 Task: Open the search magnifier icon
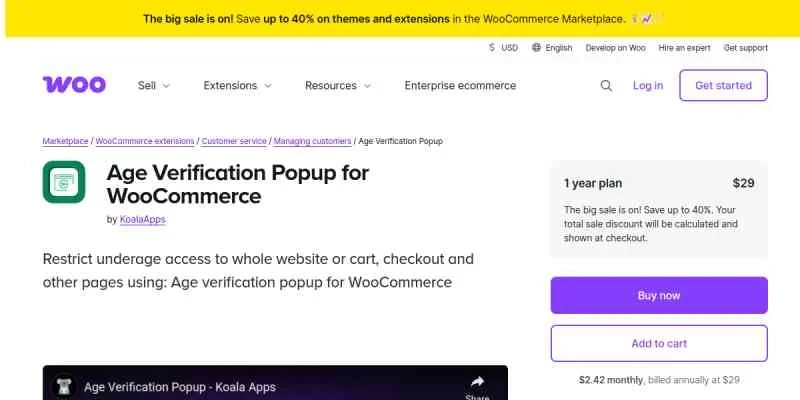[x=606, y=86]
